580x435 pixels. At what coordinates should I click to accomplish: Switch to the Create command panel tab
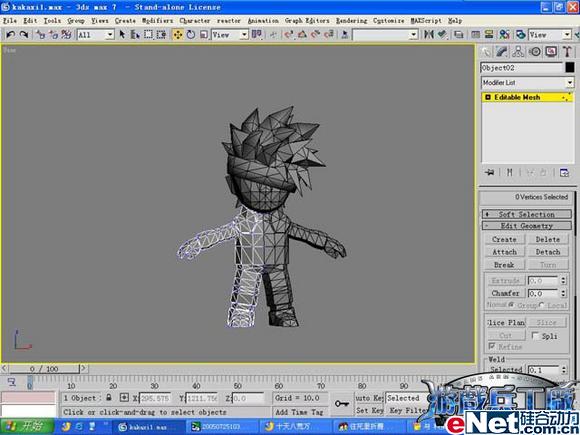click(x=486, y=52)
